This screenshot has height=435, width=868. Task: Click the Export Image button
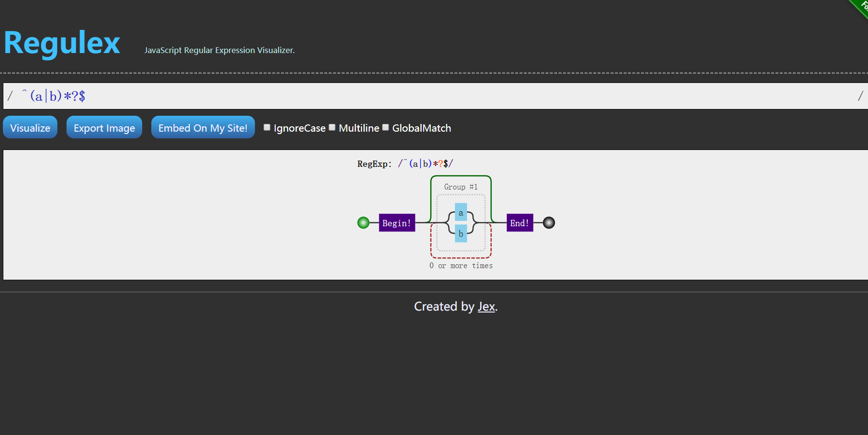coord(104,127)
